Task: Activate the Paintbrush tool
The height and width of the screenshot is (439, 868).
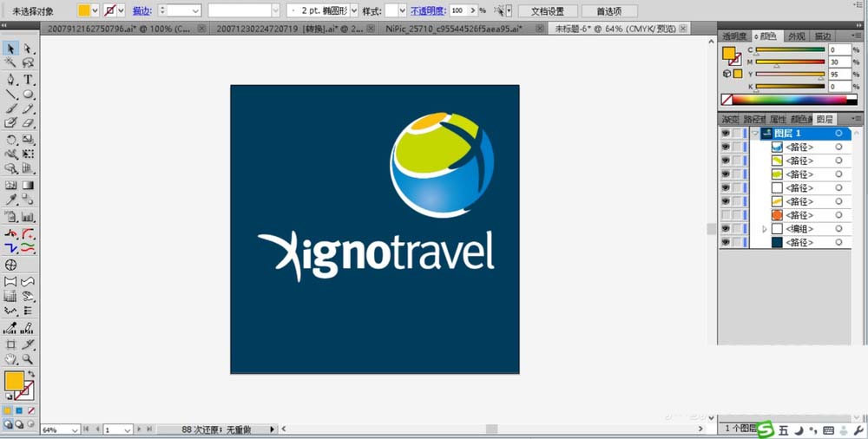Action: point(10,108)
